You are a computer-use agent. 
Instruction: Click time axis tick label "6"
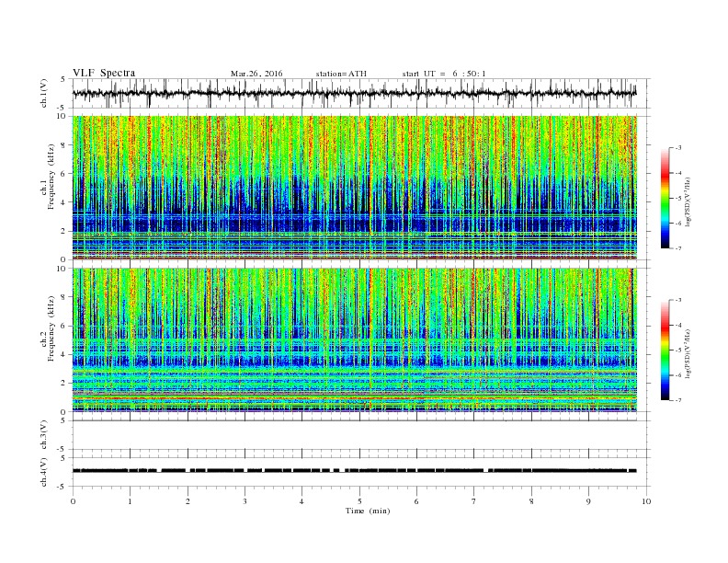click(416, 501)
